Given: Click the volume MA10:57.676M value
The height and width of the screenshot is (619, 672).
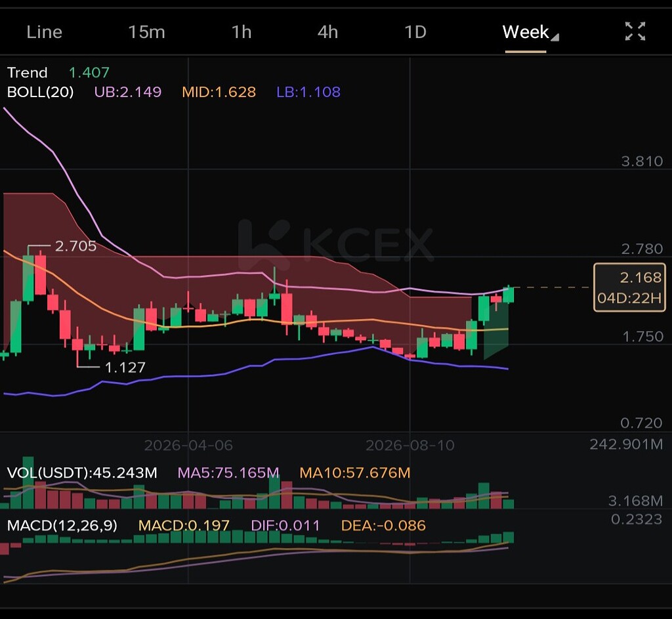Looking at the screenshot, I should 355,473.
